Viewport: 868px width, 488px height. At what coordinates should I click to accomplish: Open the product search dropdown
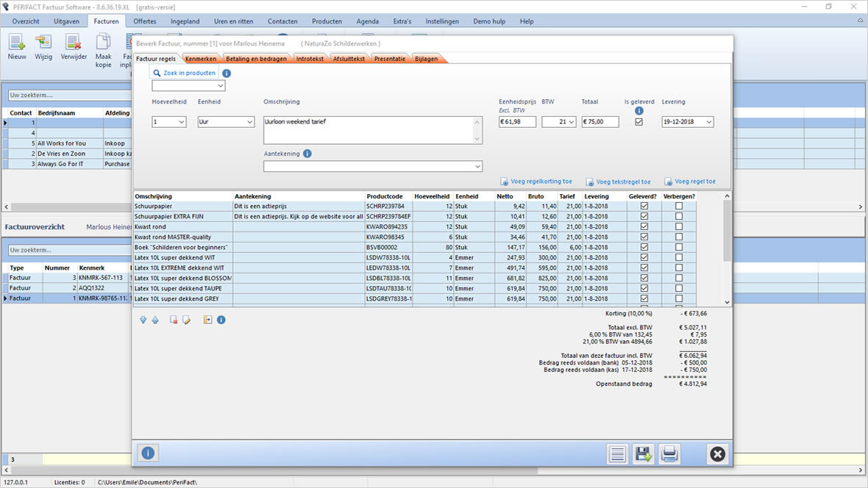(221, 86)
